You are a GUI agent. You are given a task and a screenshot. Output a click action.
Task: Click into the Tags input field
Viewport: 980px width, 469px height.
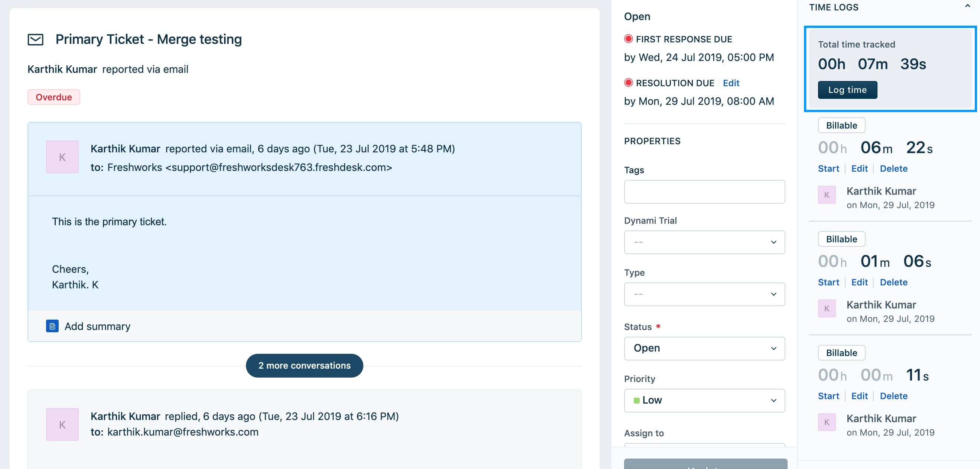704,192
